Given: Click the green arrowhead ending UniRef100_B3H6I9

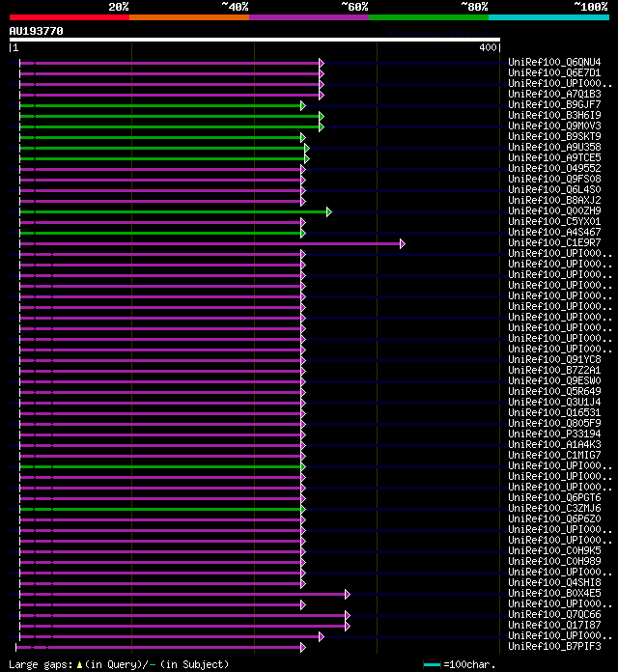Looking at the screenshot, I should click(322, 117).
